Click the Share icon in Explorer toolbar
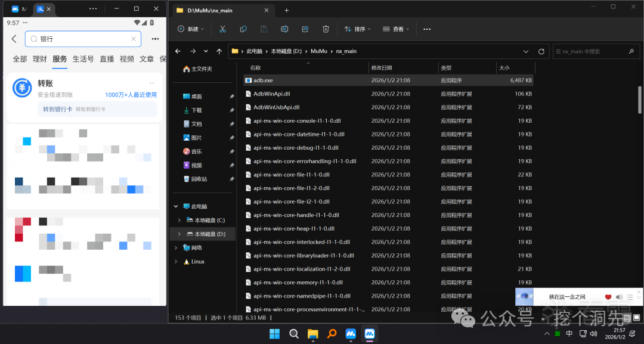 coord(305,29)
